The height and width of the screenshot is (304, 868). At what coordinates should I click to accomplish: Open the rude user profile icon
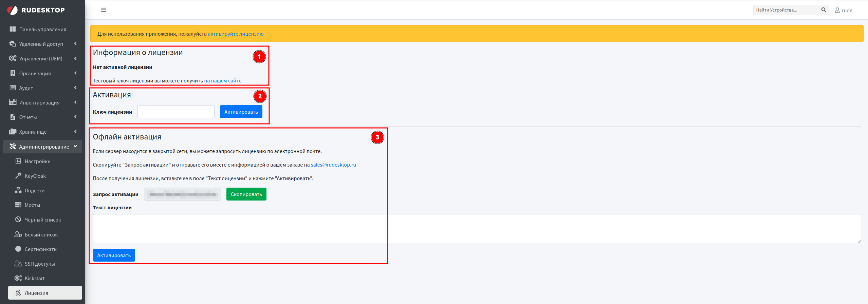point(837,10)
